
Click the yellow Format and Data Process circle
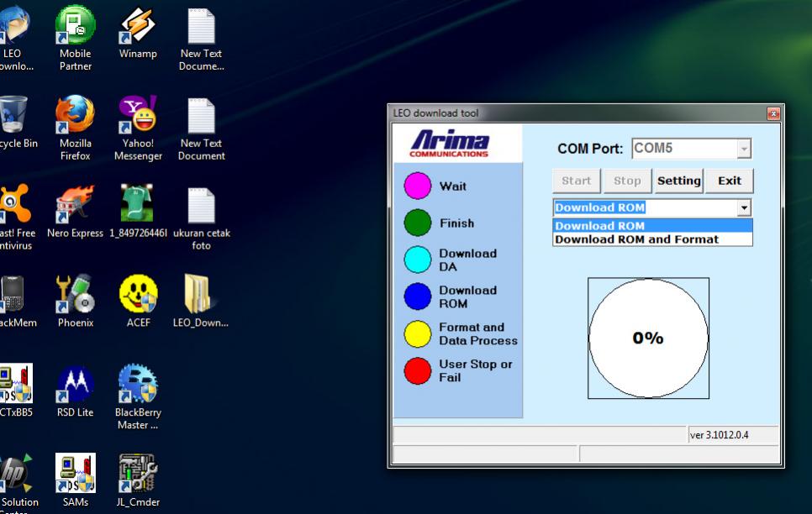click(418, 334)
